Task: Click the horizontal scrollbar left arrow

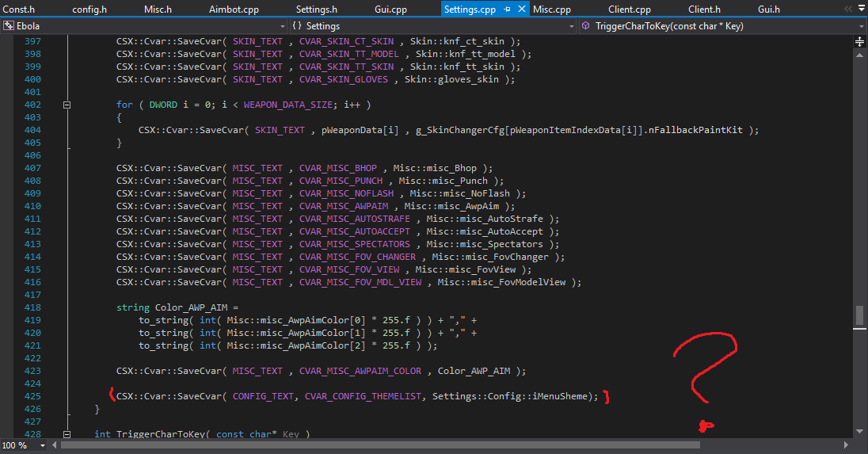Action: (53, 445)
